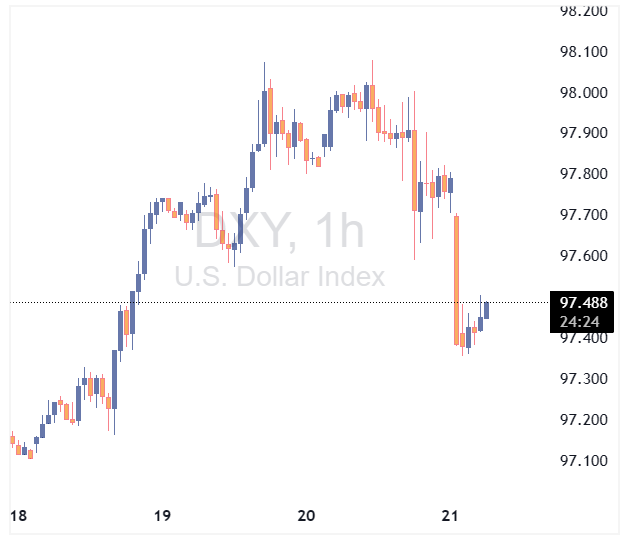Click the 97.100 price axis label
Screen dimensions: 629x552
coord(584,461)
